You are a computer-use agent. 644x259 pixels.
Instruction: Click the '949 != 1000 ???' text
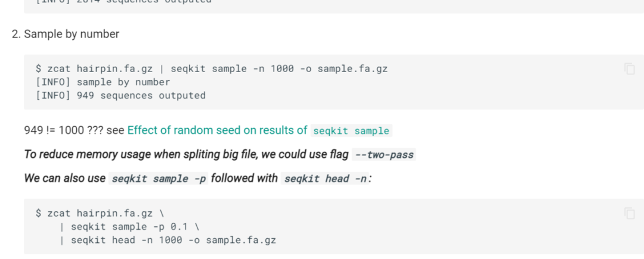[x=64, y=130]
